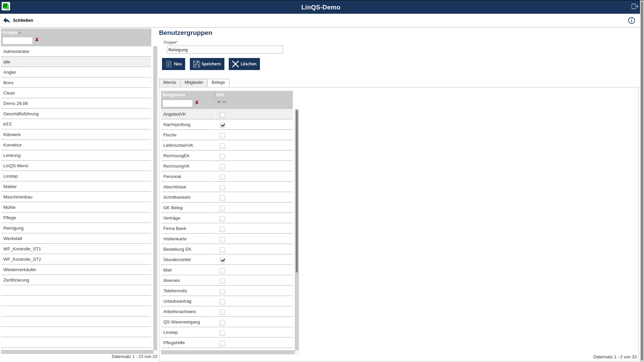Uncheck the Stundenzettel edit checkbox
The height and width of the screenshot is (362, 644).
[x=222, y=260]
